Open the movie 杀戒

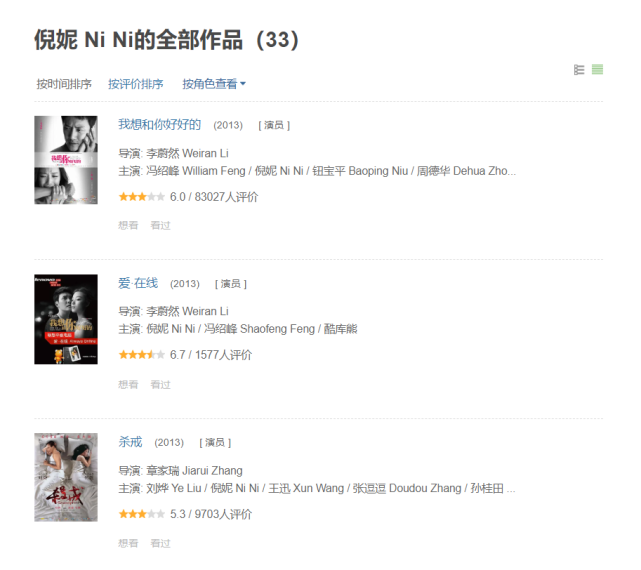(130, 442)
